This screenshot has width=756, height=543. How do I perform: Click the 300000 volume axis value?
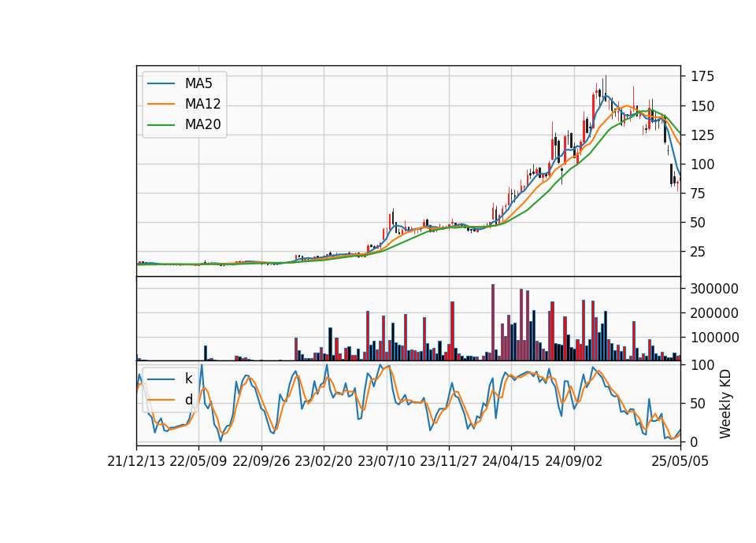714,289
